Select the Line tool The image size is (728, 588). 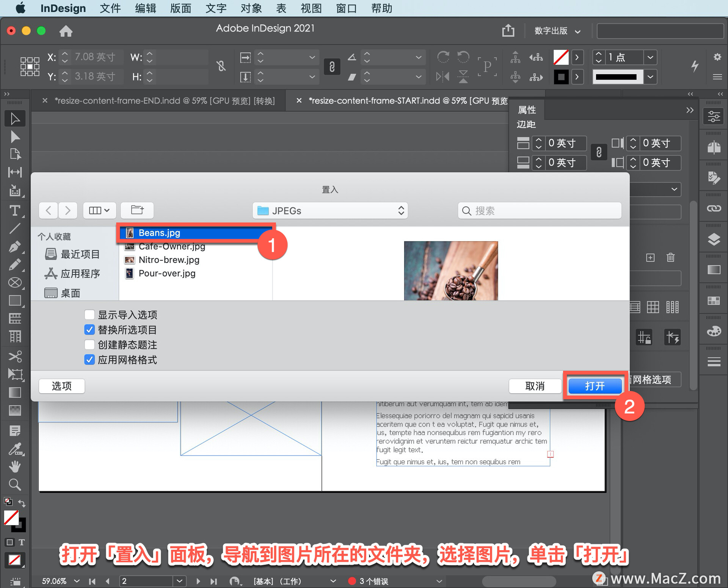click(x=15, y=228)
